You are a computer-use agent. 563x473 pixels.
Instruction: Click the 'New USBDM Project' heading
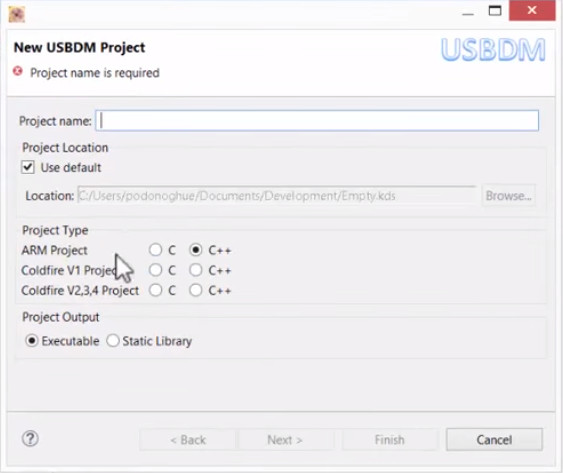tap(79, 47)
